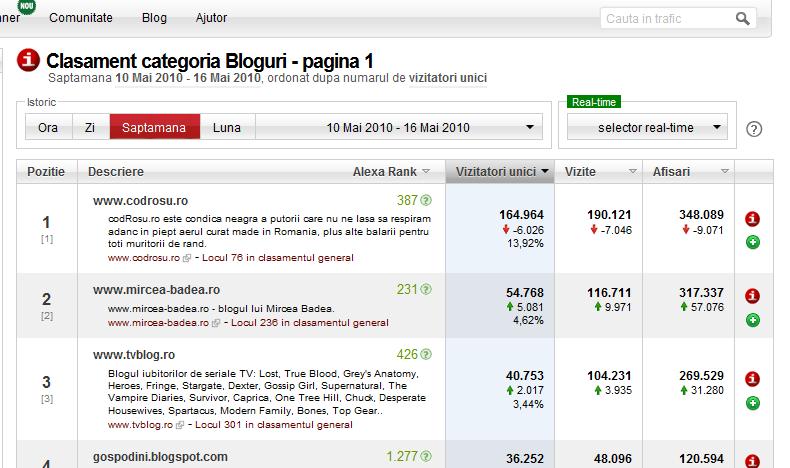Open the Blog menu item
790x468 pixels.
click(x=154, y=18)
